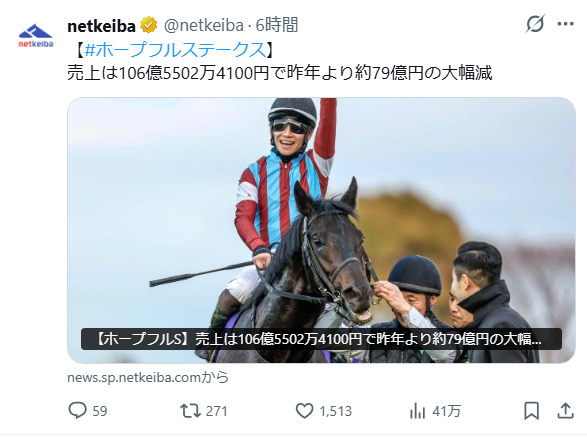Bookmark this post
This screenshot has width=587, height=437.
[531, 411]
